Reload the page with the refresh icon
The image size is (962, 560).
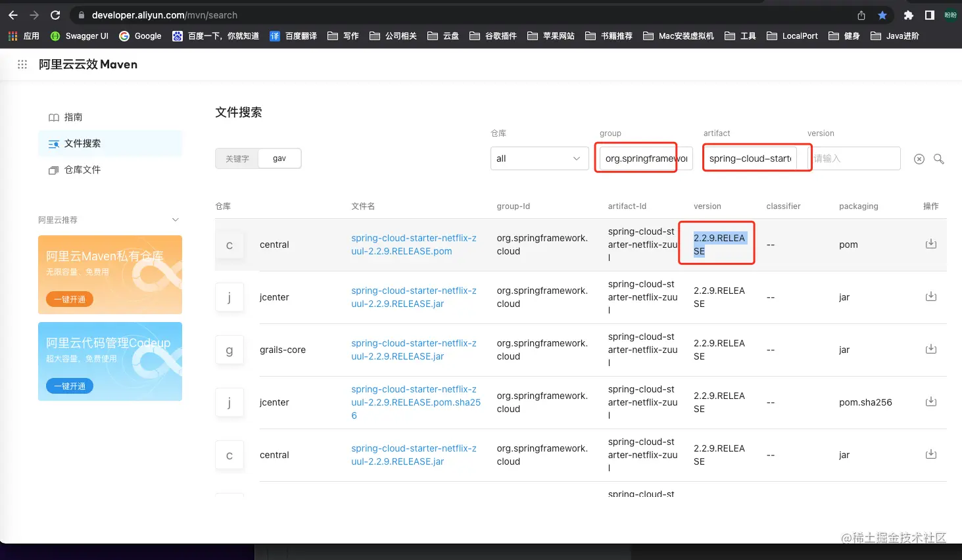(55, 15)
